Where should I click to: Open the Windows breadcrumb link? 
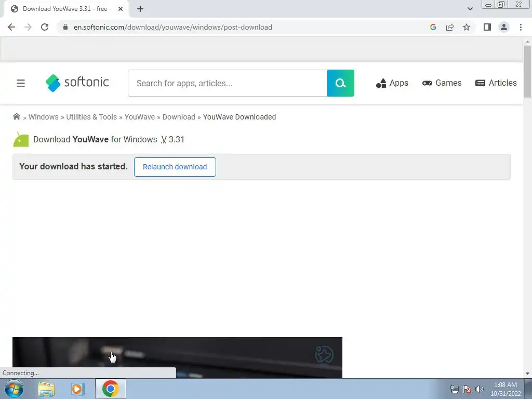(x=44, y=117)
